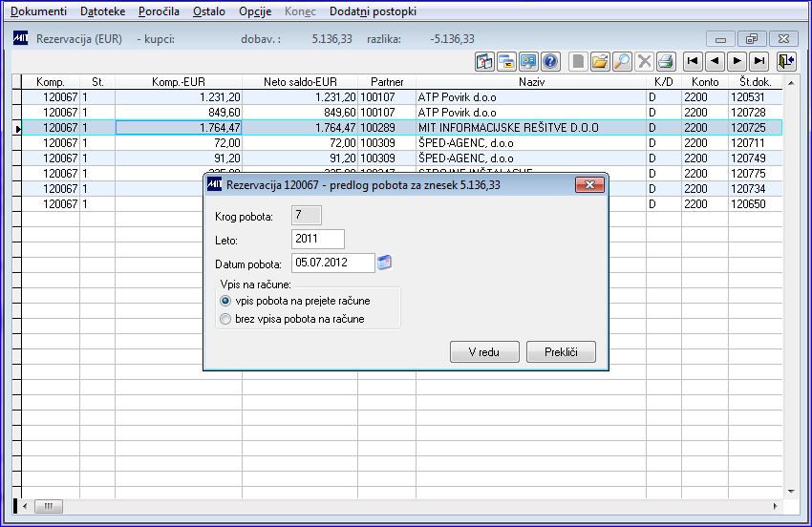Jump to first record with the toolbar arrow
Image resolution: width=812 pixels, height=527 pixels.
point(693,61)
